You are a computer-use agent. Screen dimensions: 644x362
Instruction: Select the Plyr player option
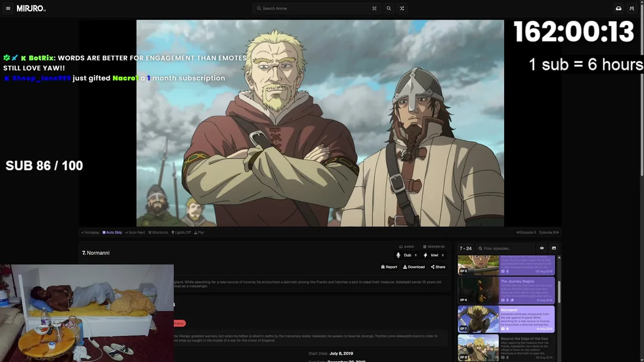point(199,232)
